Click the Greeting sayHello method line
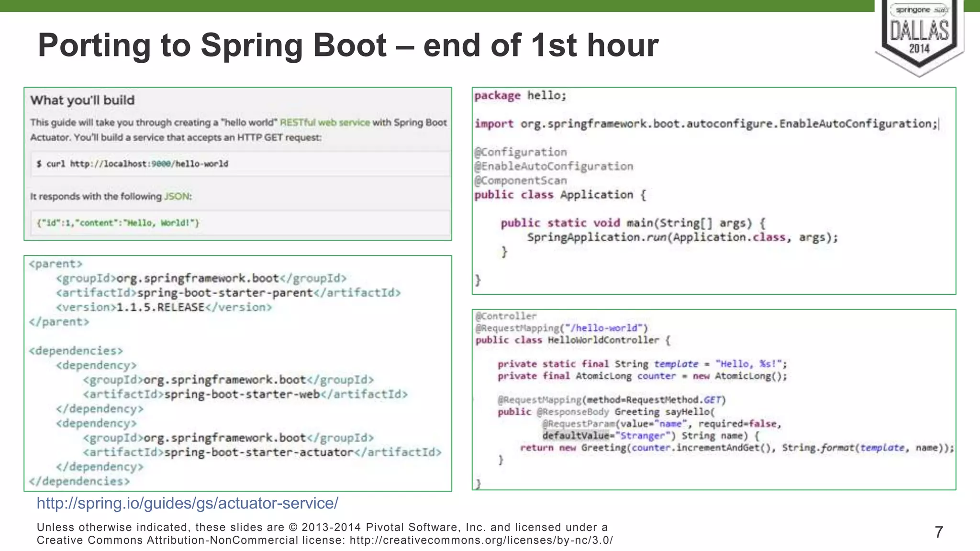The height and width of the screenshot is (551, 980). 606,412
